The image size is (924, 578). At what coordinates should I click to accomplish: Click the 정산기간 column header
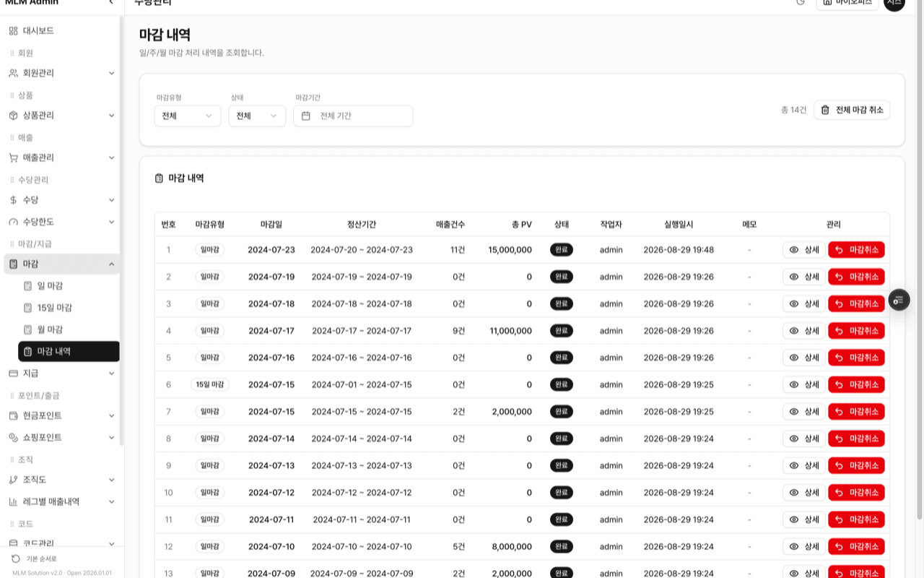point(362,225)
